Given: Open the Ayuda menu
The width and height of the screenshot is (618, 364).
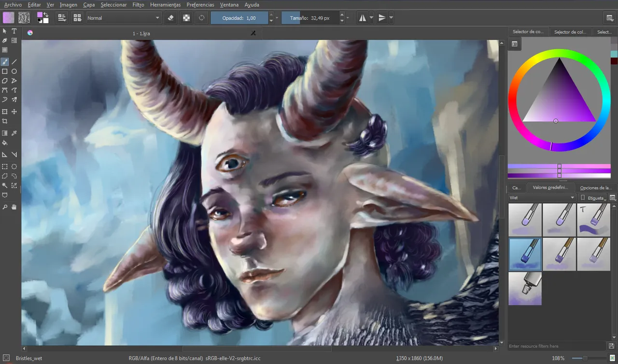Looking at the screenshot, I should pos(252,4).
